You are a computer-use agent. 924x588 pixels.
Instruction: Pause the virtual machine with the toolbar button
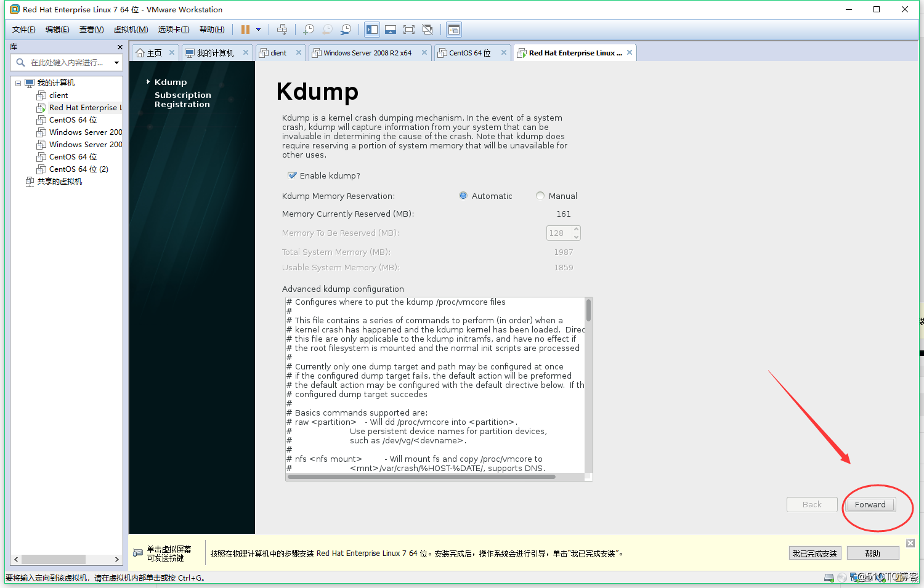click(x=245, y=30)
